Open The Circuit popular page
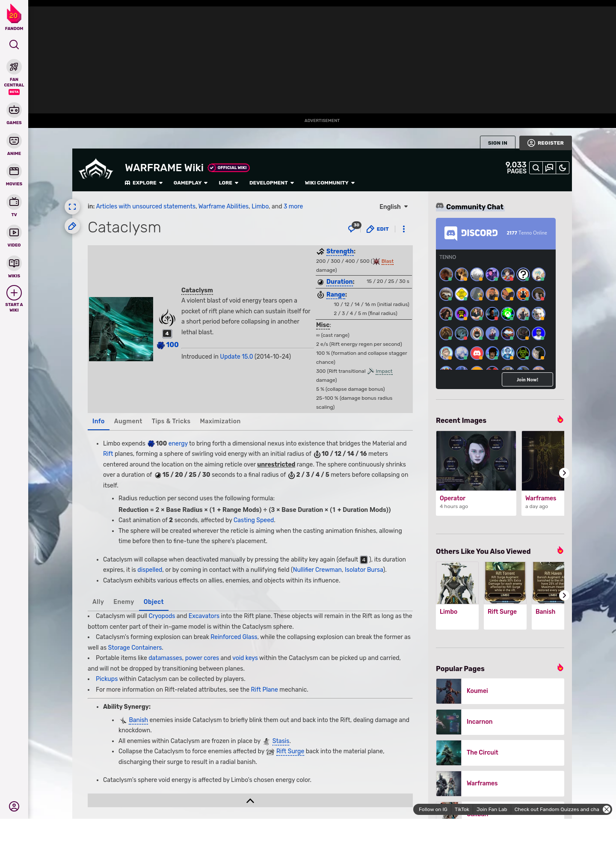 click(500, 752)
